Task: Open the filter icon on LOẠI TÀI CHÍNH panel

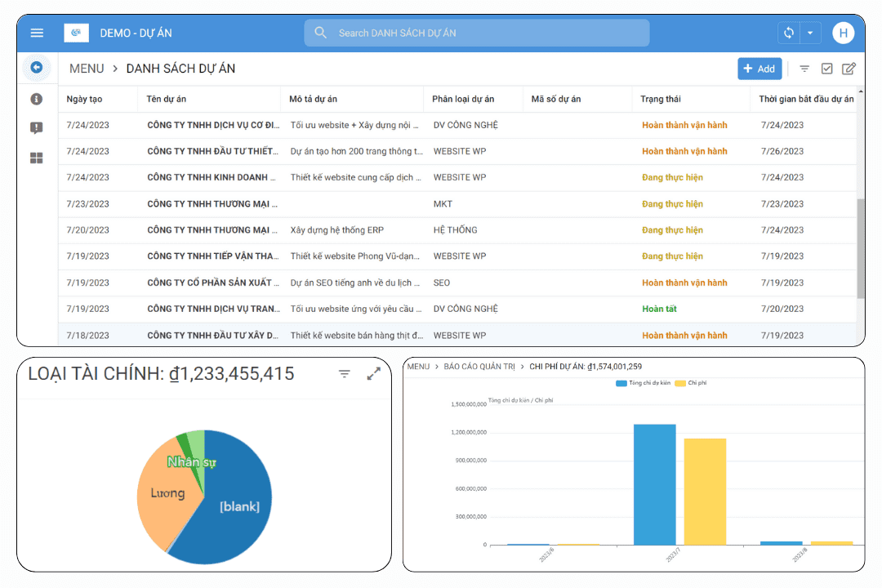Action: coord(344,372)
